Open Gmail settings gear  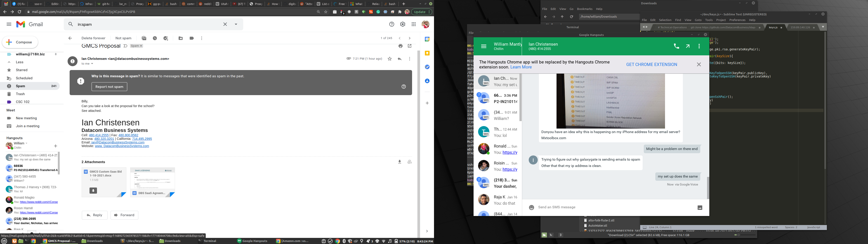[x=403, y=24]
